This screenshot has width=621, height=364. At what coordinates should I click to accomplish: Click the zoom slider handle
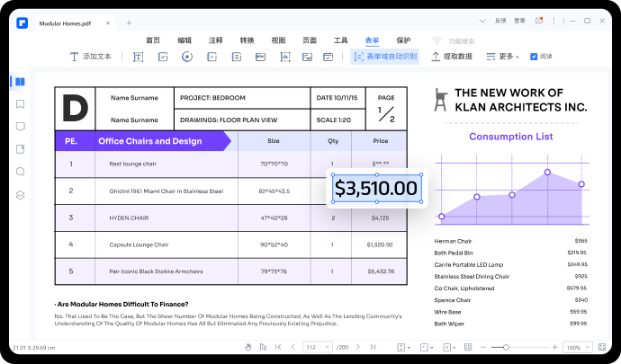[x=506, y=347]
